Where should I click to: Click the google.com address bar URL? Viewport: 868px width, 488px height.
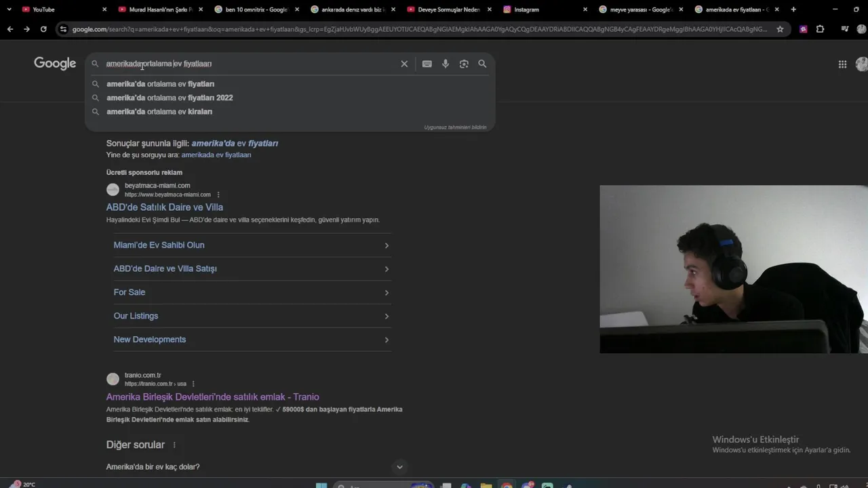419,29
